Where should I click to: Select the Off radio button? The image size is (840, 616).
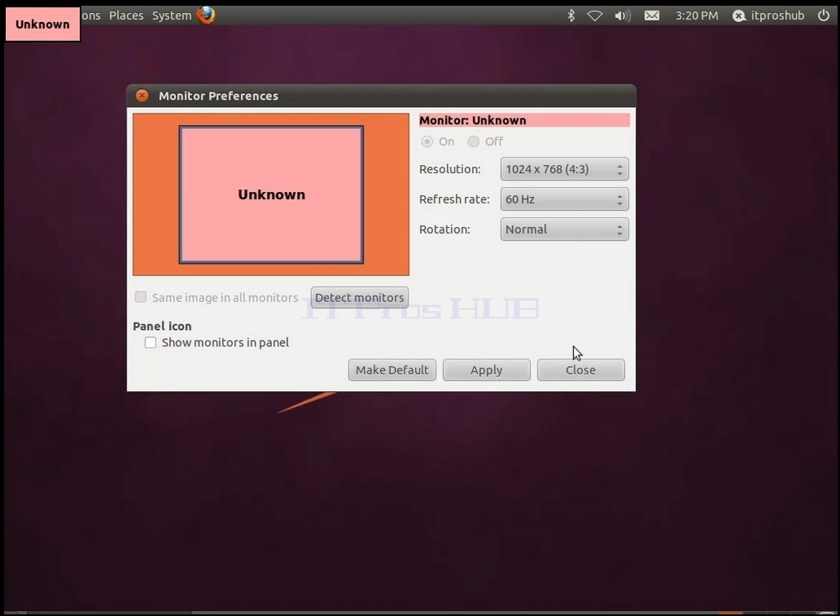[473, 141]
